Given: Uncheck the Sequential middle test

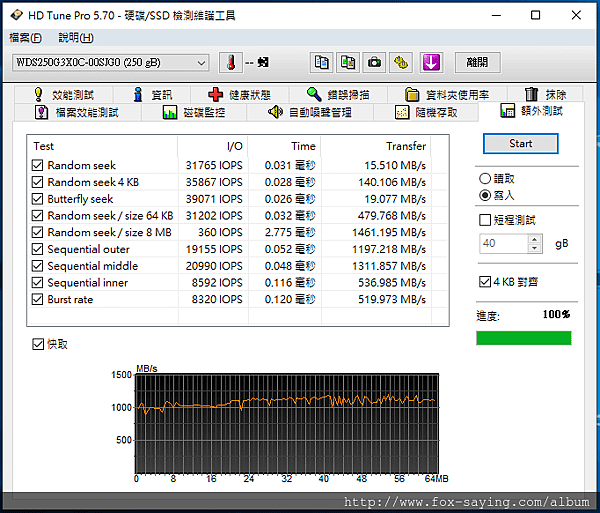Looking at the screenshot, I should click(37, 266).
